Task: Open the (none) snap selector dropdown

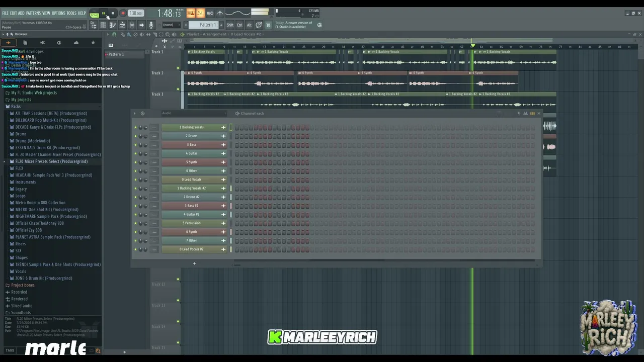Action: tap(172, 25)
